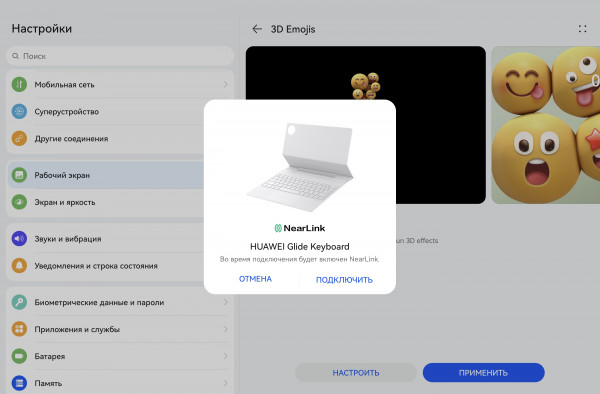This screenshot has width=600, height=394.
Task: Select the large emoji faces wallpaper thumbnail
Action: click(x=546, y=125)
